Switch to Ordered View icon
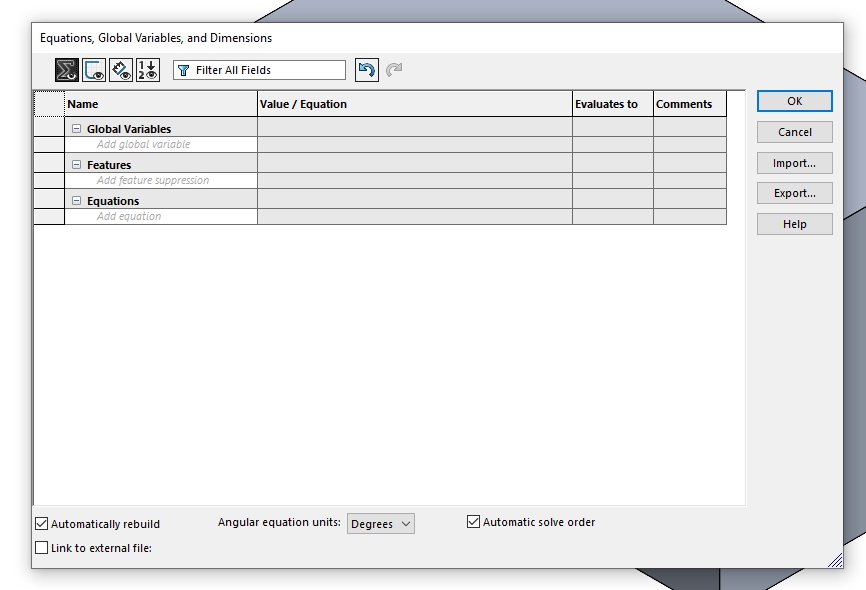 tap(147, 70)
